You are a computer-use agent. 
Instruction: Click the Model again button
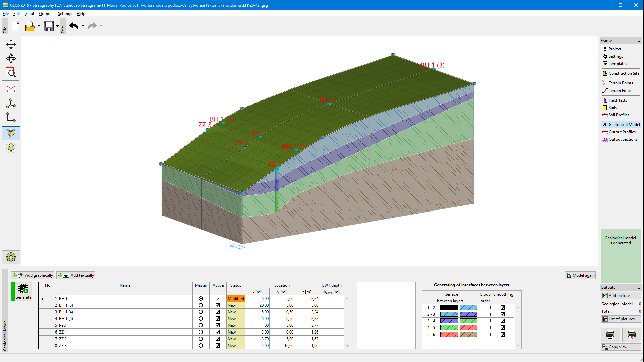pyautogui.click(x=580, y=275)
